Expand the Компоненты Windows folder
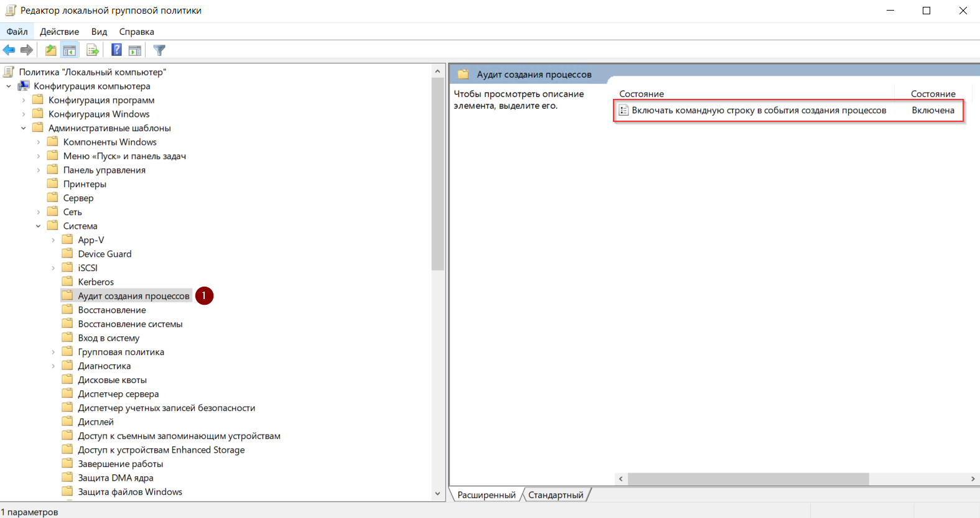The height and width of the screenshot is (518, 980). [39, 142]
